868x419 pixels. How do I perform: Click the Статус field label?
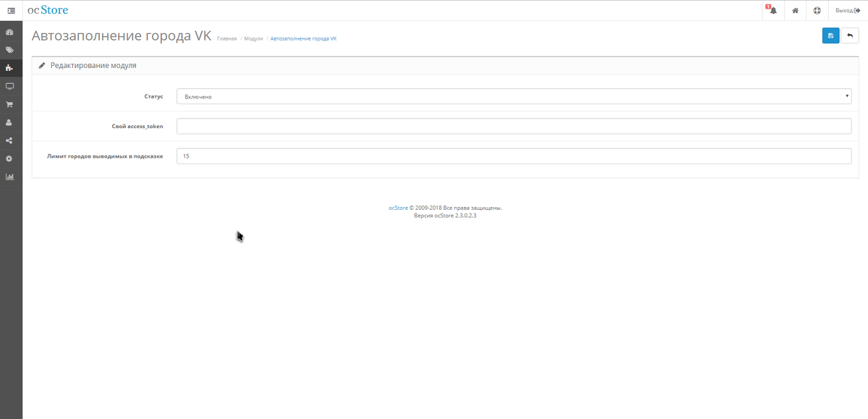point(153,96)
